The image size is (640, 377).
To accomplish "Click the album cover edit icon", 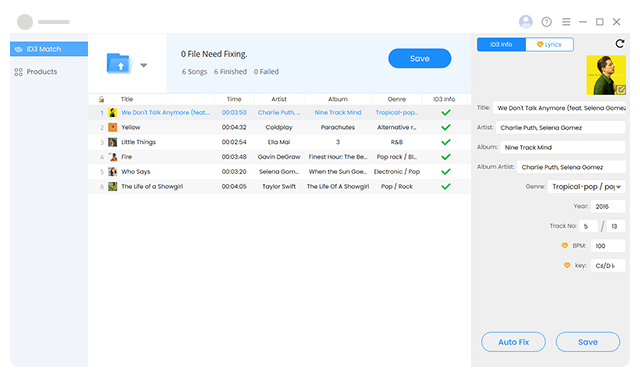I will coord(621,89).
